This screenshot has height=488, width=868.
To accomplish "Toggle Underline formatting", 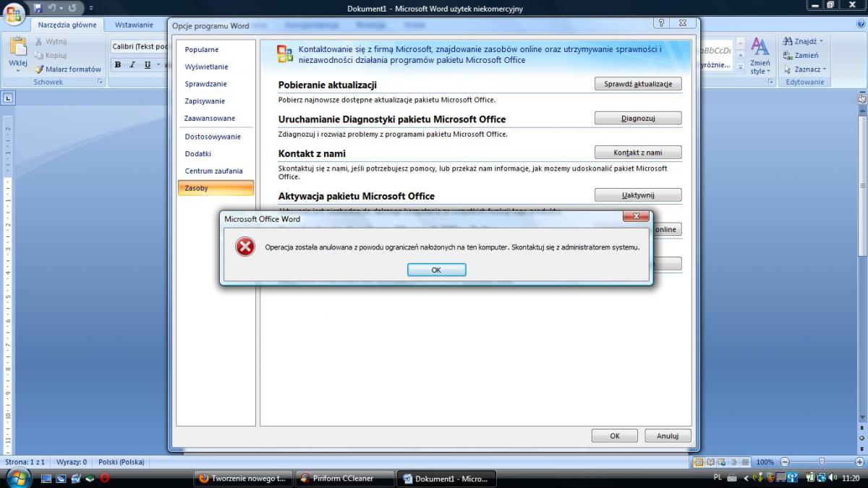I will point(148,64).
